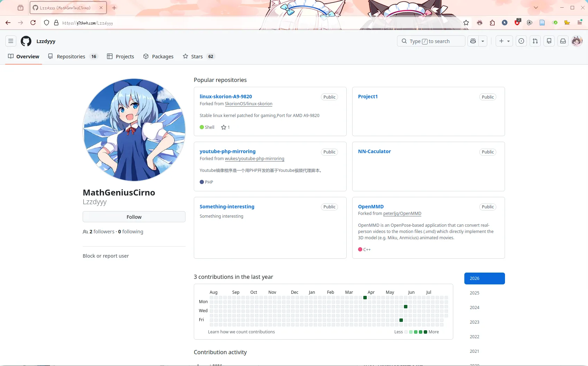Expand the list all tabs chevron
This screenshot has height=366, width=588.
tap(536, 8)
